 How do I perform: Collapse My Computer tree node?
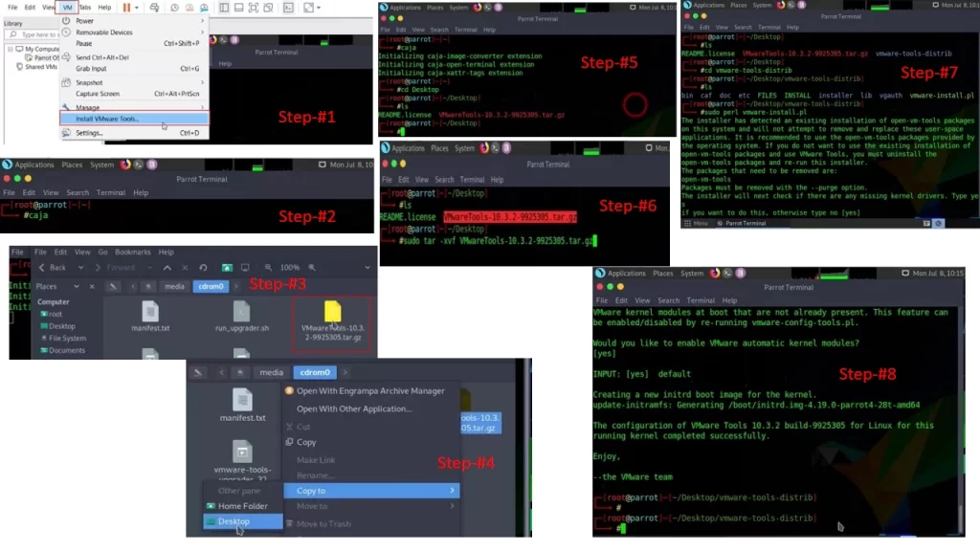click(10, 49)
